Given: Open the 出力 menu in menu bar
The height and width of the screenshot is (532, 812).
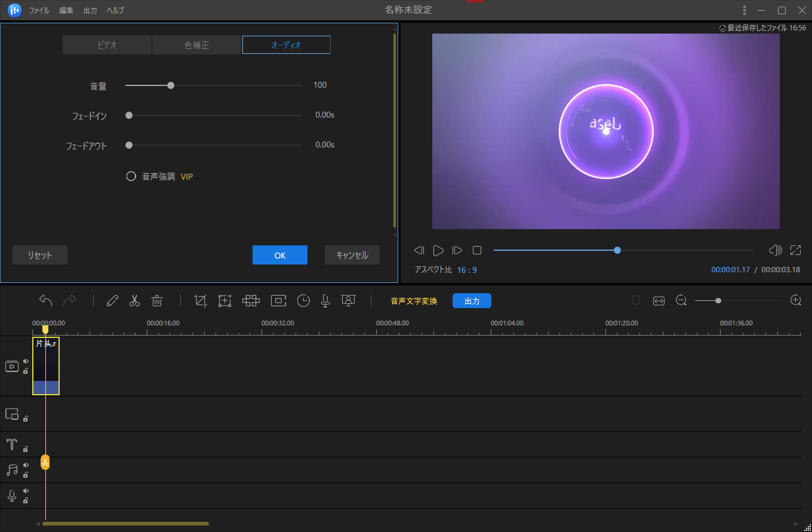Looking at the screenshot, I should click(x=90, y=11).
